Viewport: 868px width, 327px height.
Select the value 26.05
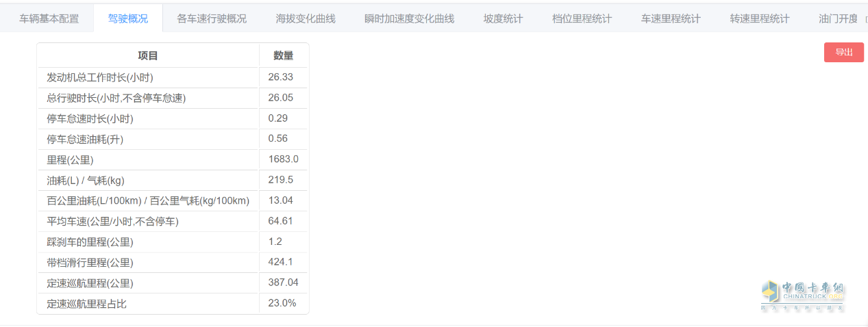281,97
